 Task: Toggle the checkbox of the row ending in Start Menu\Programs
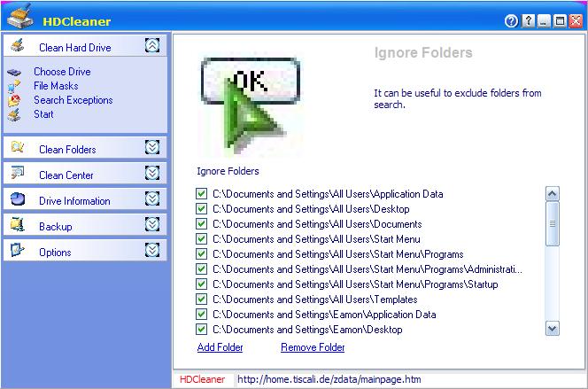tap(201, 254)
